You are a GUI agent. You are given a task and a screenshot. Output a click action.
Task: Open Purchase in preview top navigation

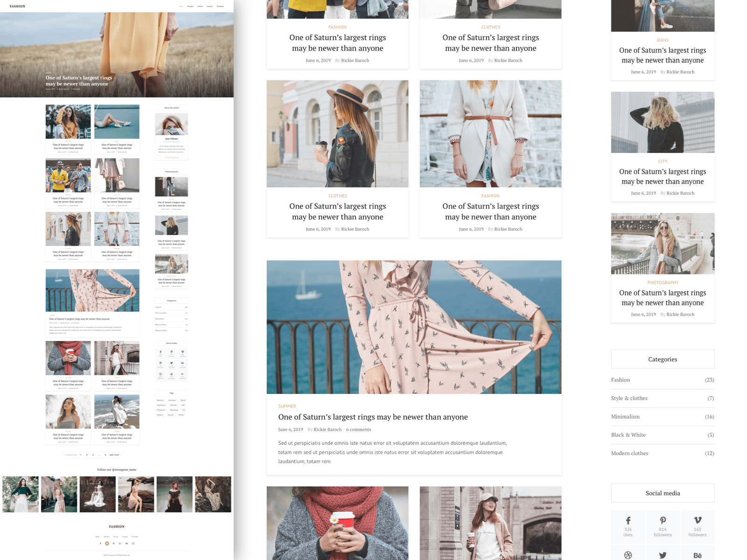220,6
